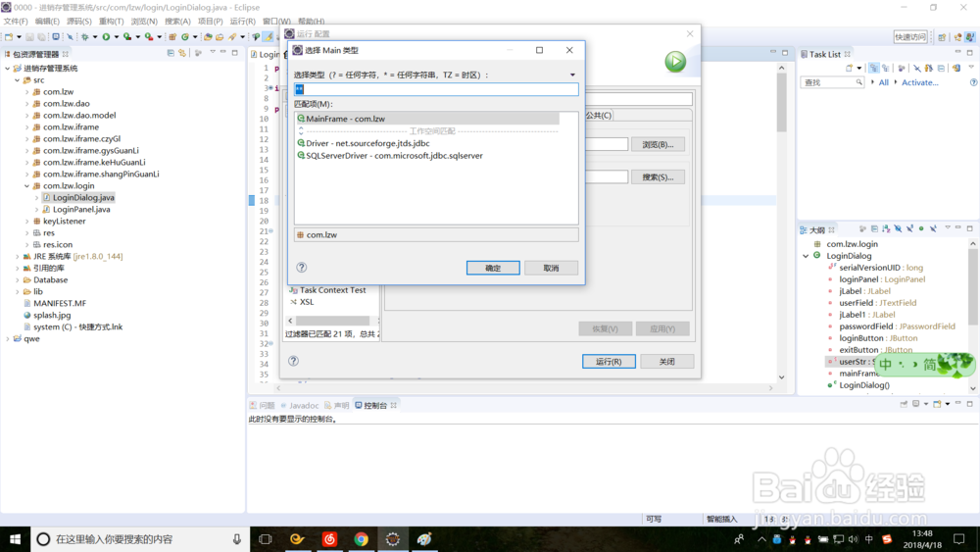Click the Windows Start button
This screenshot has width=980, height=552.
tap(15, 539)
